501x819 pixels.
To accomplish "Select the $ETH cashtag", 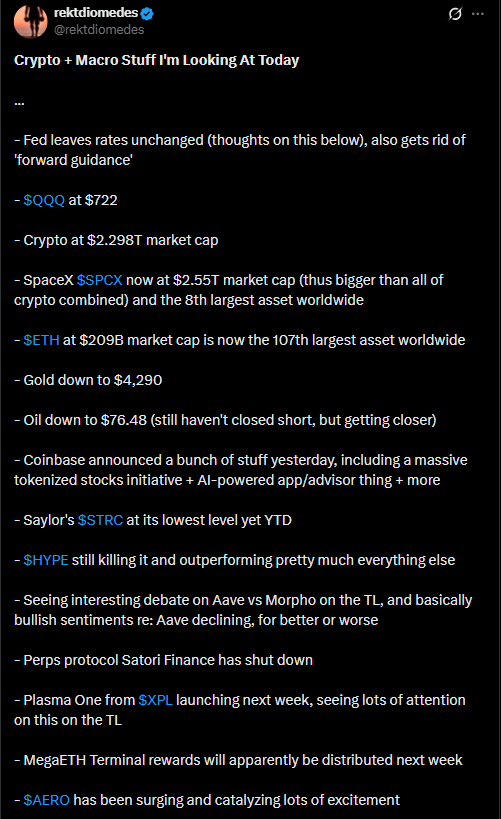I will (x=41, y=340).
